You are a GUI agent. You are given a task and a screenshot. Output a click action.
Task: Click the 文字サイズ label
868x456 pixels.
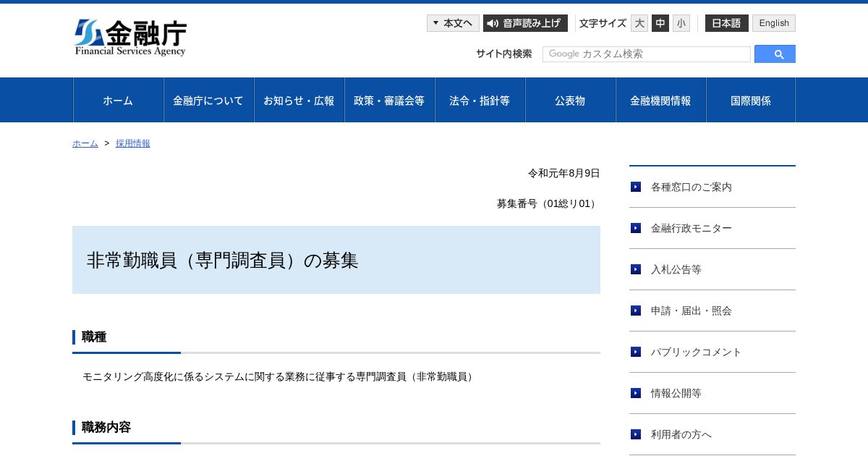coord(603,23)
